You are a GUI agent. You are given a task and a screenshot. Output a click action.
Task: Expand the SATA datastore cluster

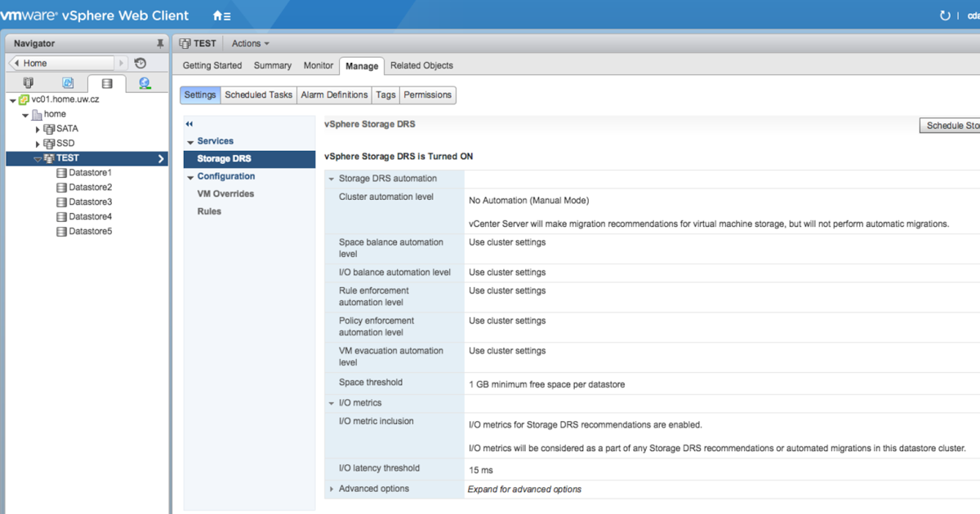[x=38, y=130]
